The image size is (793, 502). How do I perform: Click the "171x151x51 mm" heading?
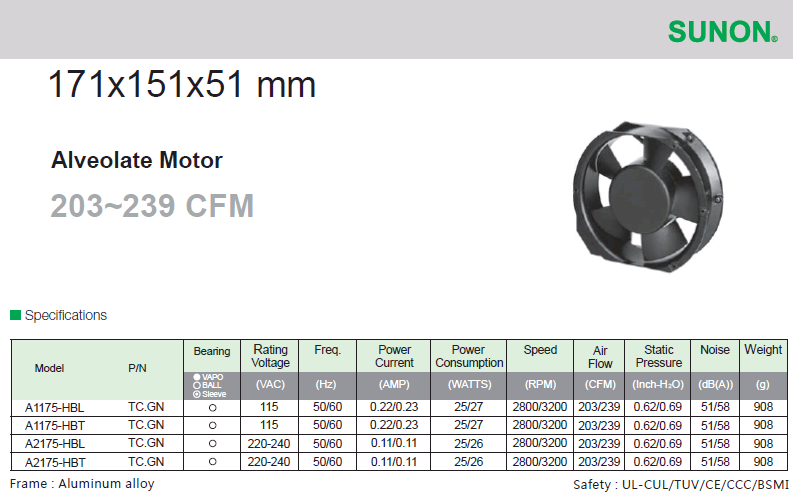click(182, 84)
